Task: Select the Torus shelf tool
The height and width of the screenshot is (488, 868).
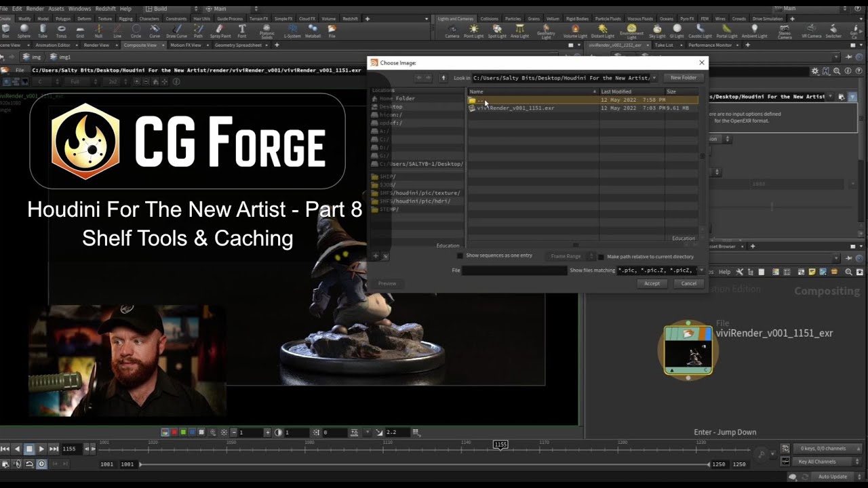Action: [62, 31]
